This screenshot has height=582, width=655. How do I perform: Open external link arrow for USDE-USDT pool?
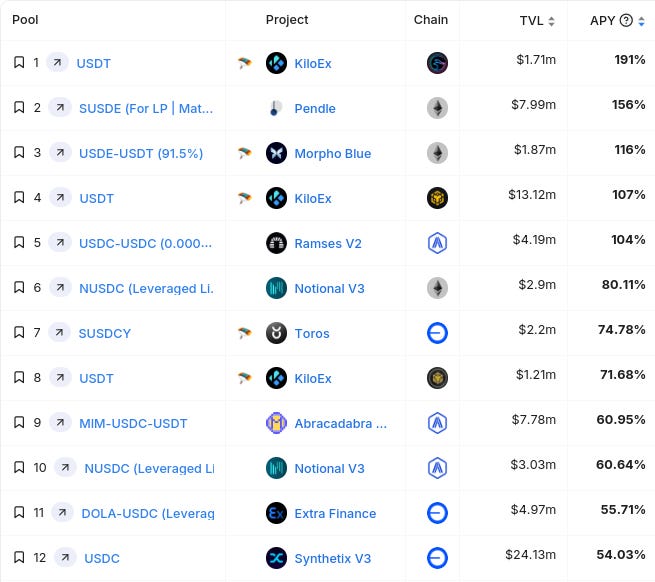tap(60, 152)
